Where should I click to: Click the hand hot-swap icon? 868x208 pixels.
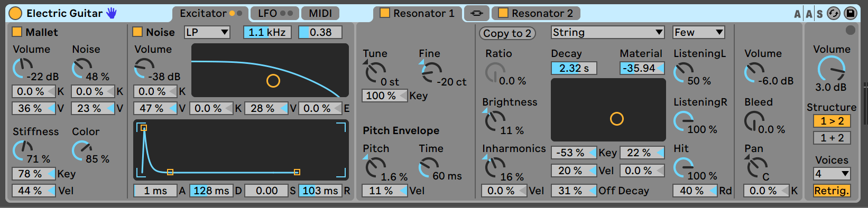pyautogui.click(x=112, y=13)
